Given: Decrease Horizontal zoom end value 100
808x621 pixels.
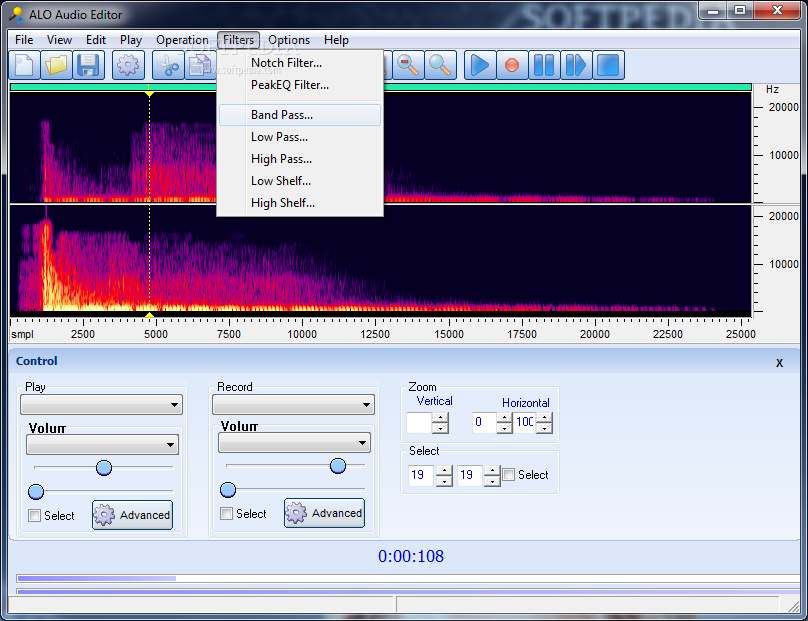Looking at the screenshot, I should pyautogui.click(x=545, y=428).
